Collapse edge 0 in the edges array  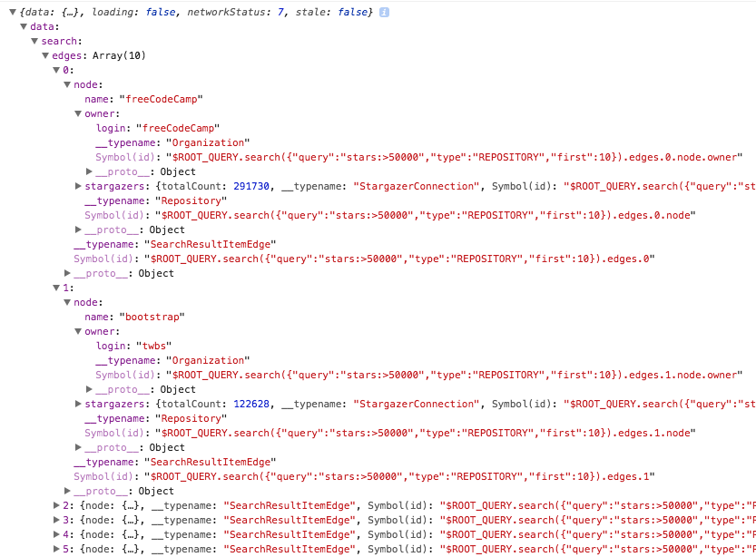(56, 70)
